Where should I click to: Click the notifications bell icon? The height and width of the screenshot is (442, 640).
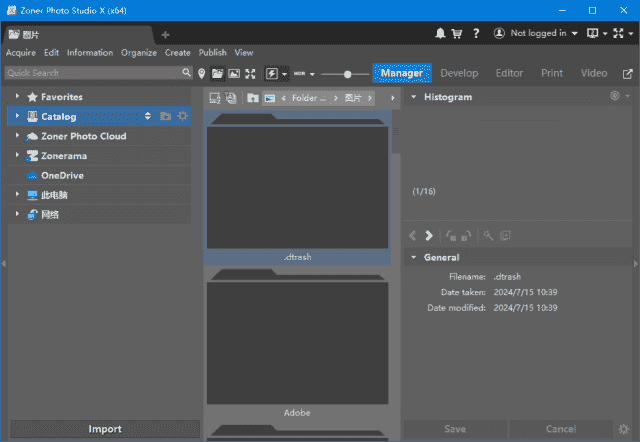441,33
